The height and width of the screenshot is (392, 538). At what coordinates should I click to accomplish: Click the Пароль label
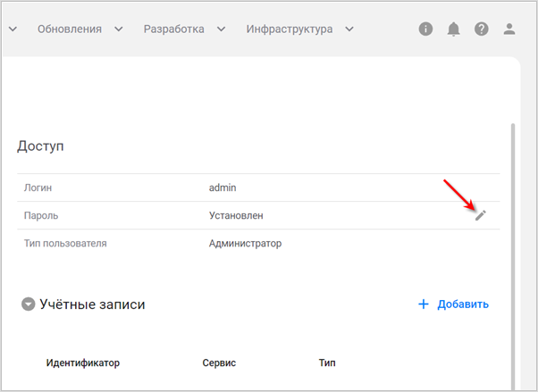[41, 216]
